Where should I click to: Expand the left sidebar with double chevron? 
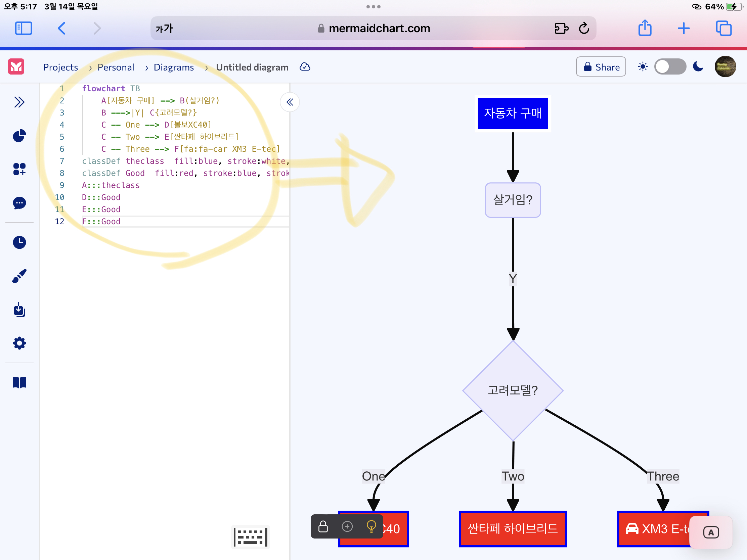coord(19,102)
